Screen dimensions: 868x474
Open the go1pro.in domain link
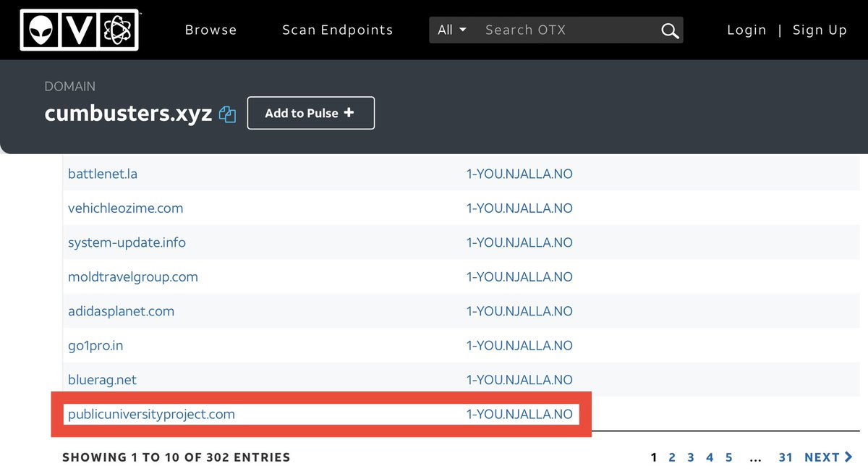click(95, 346)
